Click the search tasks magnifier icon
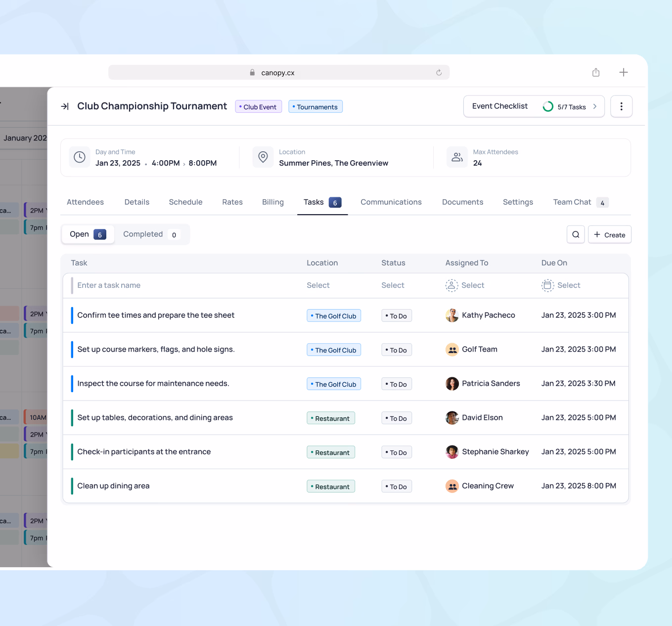672x626 pixels. 576,234
